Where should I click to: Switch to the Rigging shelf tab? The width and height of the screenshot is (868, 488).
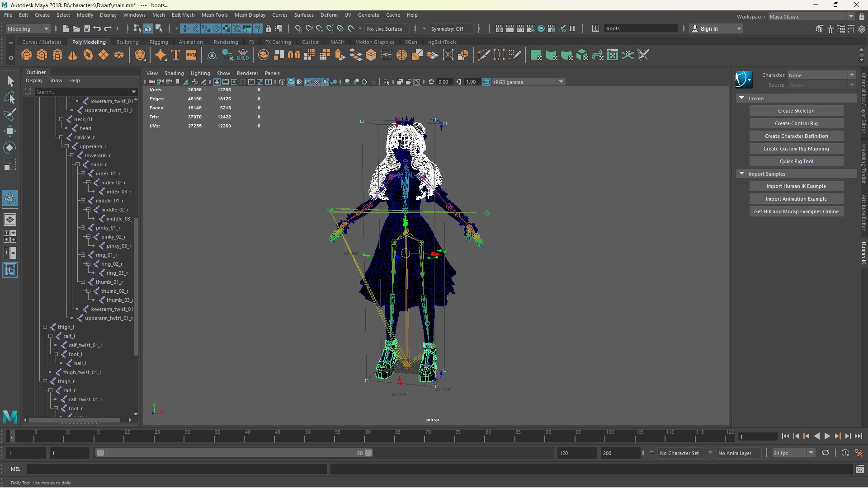pos(159,42)
